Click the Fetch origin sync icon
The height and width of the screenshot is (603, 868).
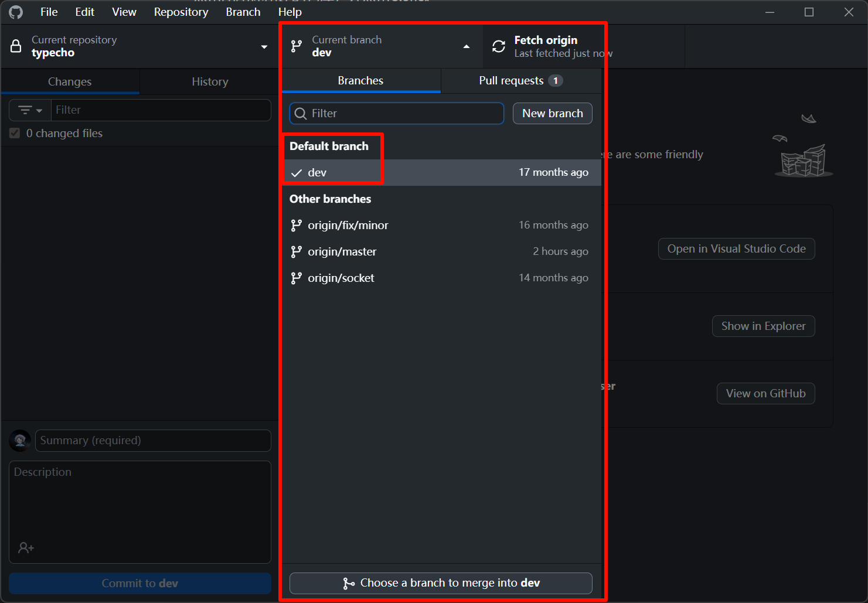[x=499, y=46]
